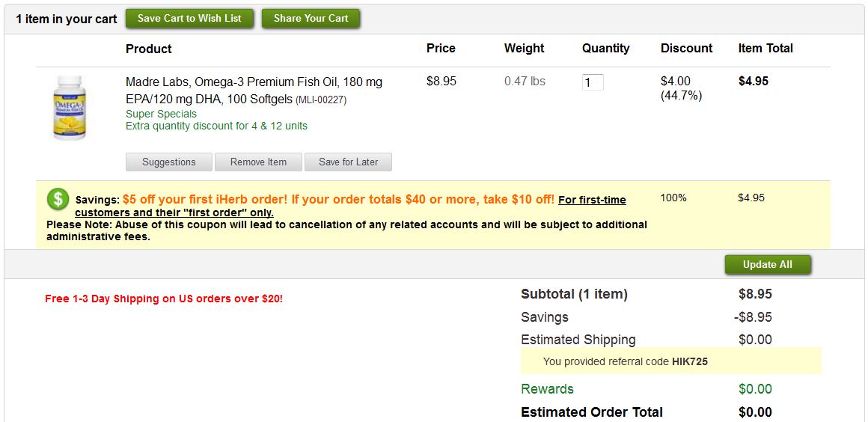Click the green dollar savings icon
Viewport: 868px width, 422px height.
(x=58, y=198)
